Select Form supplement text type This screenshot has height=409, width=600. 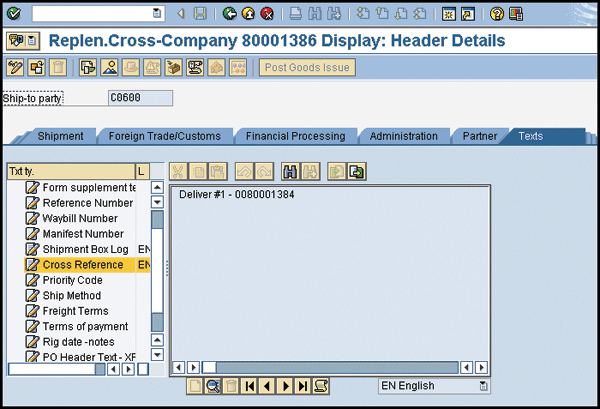coord(89,187)
